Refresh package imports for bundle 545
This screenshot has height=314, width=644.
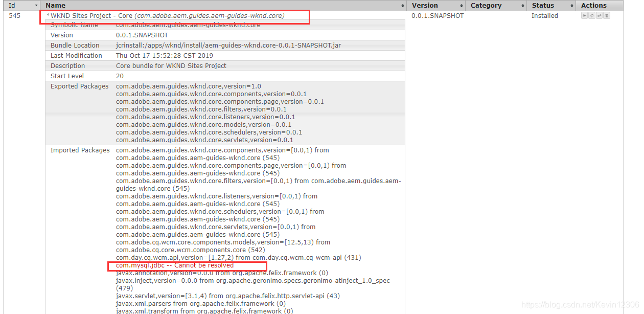pos(592,15)
